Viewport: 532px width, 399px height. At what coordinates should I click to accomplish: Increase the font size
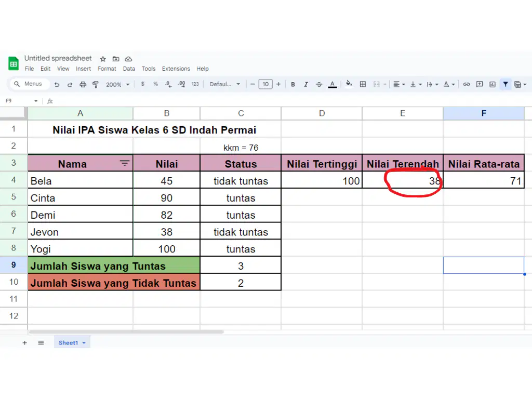click(x=278, y=84)
